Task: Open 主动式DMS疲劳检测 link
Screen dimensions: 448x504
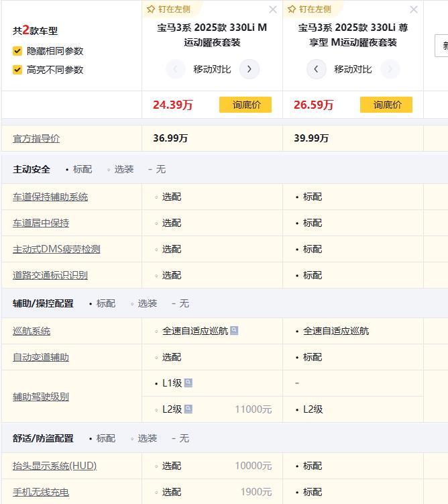Action: 56,249
